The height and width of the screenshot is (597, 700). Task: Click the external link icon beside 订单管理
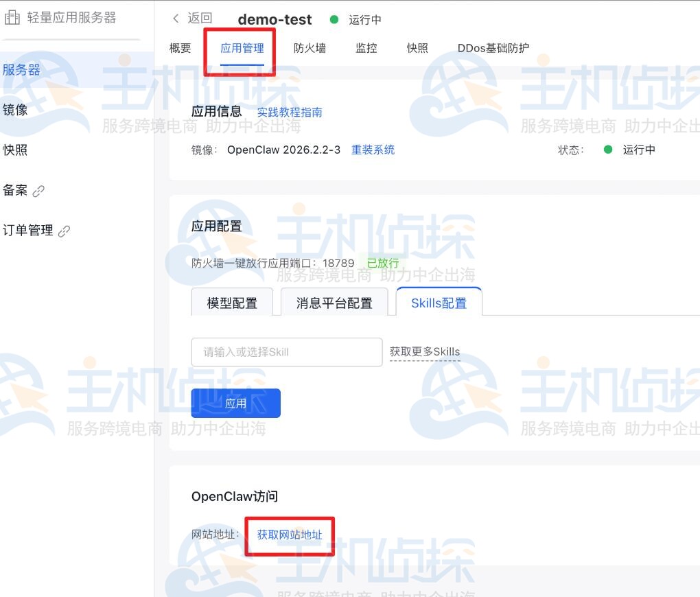[x=65, y=230]
